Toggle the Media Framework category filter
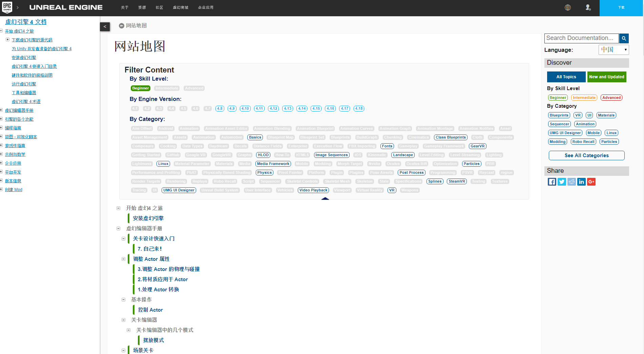The image size is (644, 354). coord(273,164)
